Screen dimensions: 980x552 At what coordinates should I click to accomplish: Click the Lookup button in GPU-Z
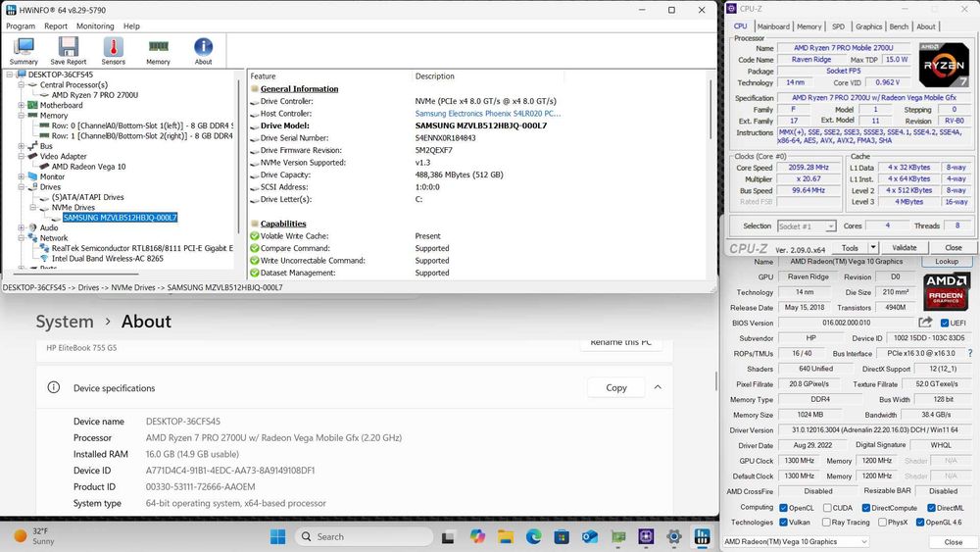[947, 262]
